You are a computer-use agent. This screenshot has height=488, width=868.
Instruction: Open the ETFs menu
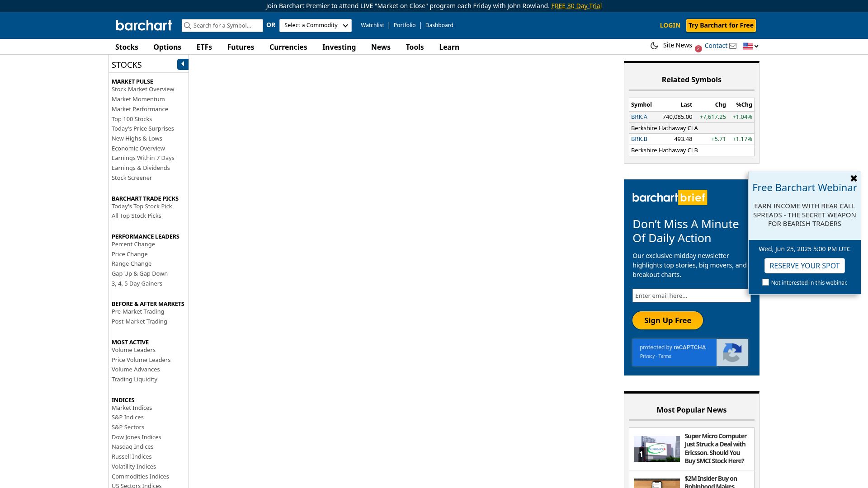coord(204,47)
